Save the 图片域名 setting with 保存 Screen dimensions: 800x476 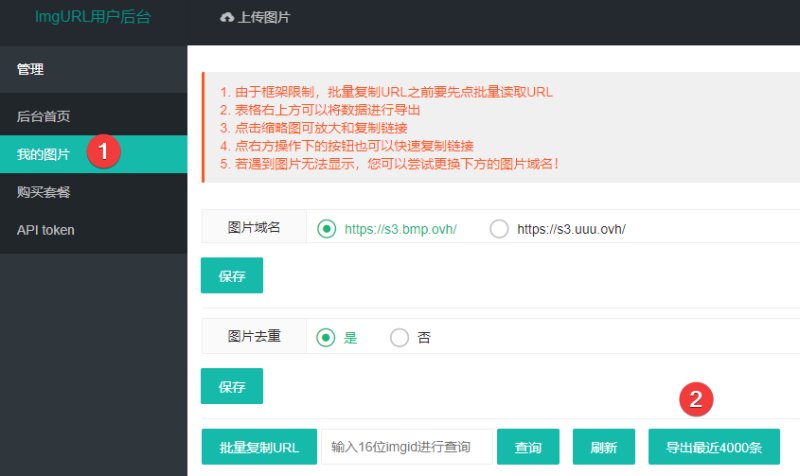point(232,275)
